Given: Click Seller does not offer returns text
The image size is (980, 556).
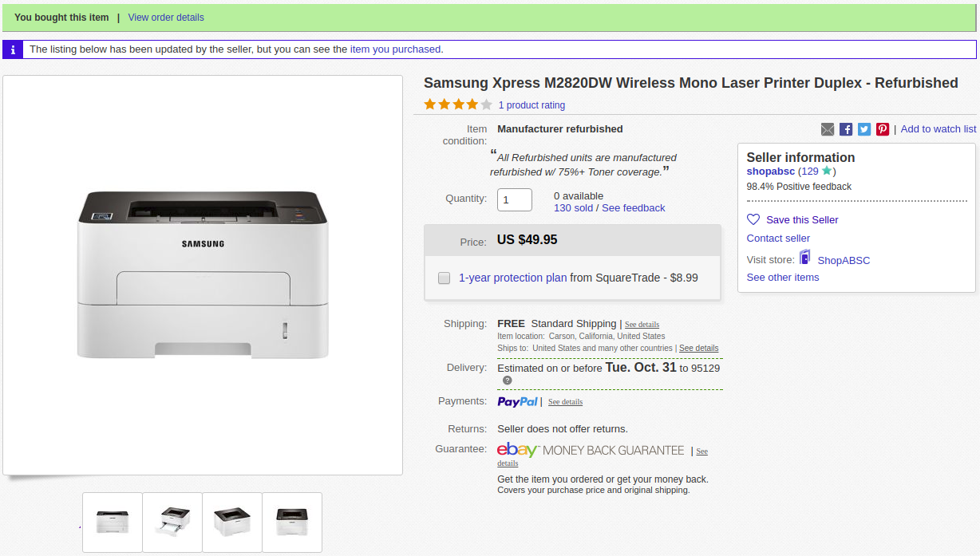Looking at the screenshot, I should coord(563,429).
